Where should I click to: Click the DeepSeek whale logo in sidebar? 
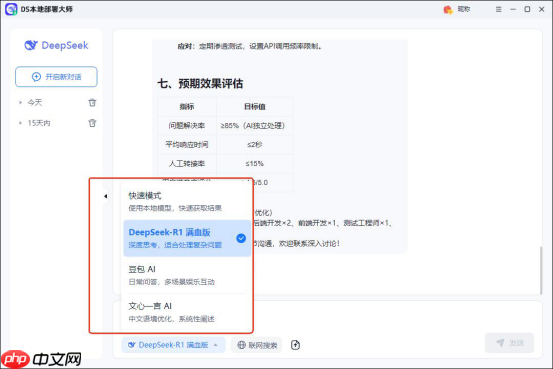[31, 45]
